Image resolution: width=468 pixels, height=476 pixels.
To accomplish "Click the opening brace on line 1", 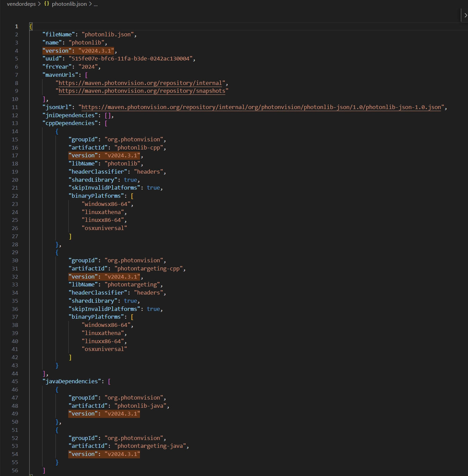I will point(31,27).
